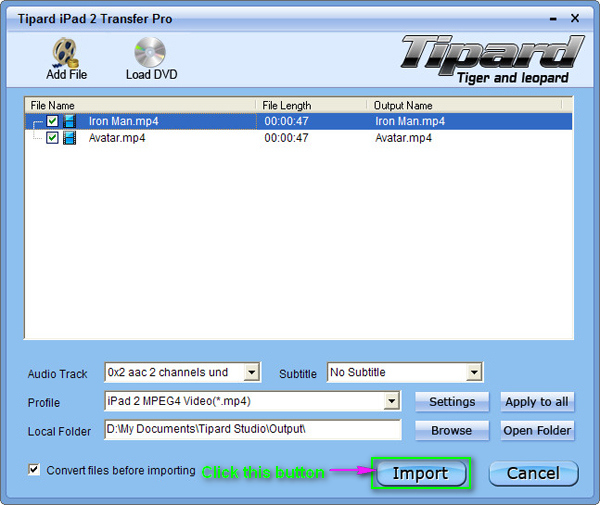Click the Add File film reel icon
The width and height of the screenshot is (600, 505).
coord(65,52)
